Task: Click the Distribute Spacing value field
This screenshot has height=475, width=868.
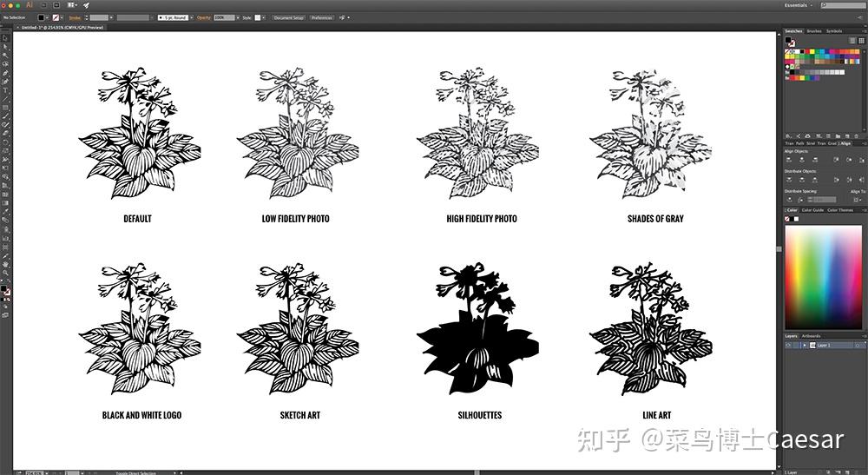Action: click(x=825, y=200)
